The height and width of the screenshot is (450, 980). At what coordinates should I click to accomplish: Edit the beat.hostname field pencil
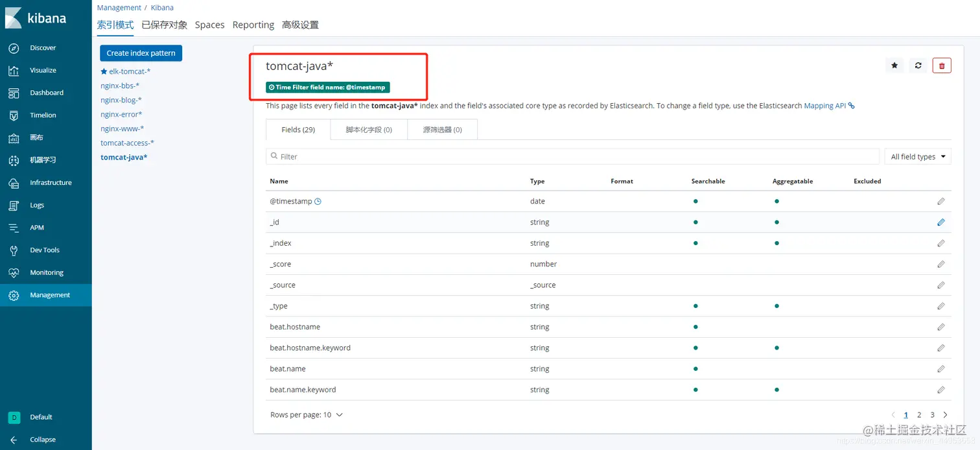(x=941, y=327)
